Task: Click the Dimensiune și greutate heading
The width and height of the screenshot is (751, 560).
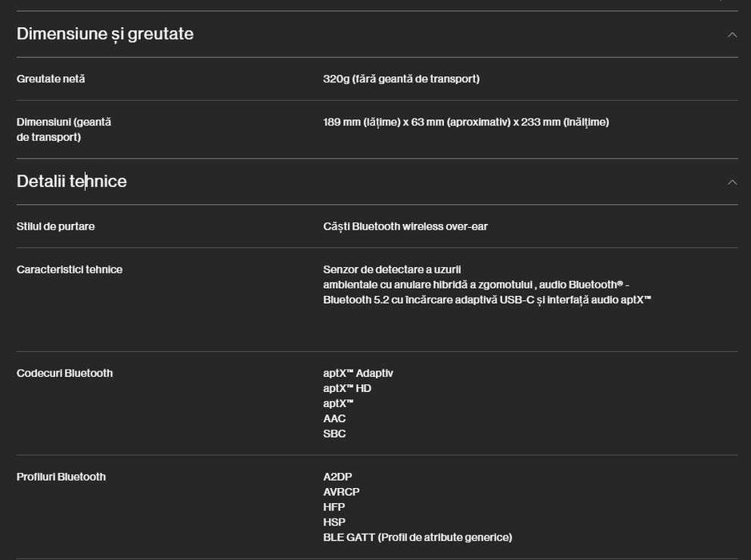Action: [x=105, y=34]
